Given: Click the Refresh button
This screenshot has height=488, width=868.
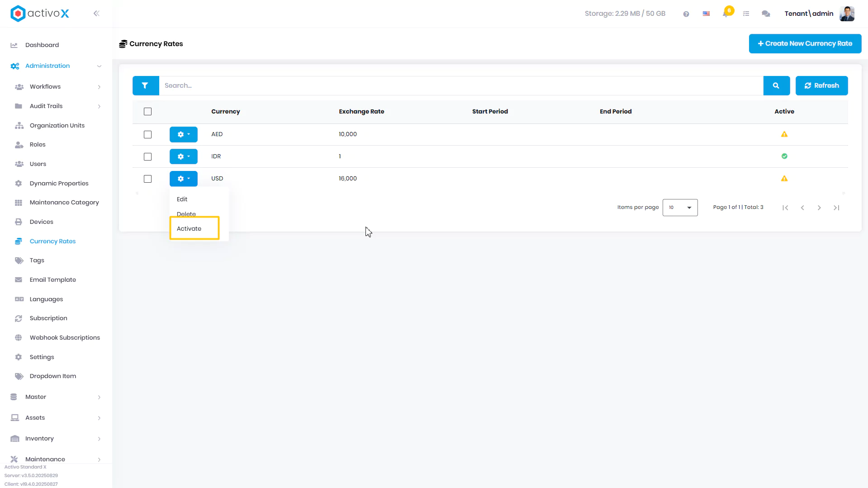Looking at the screenshot, I should 821,85.
